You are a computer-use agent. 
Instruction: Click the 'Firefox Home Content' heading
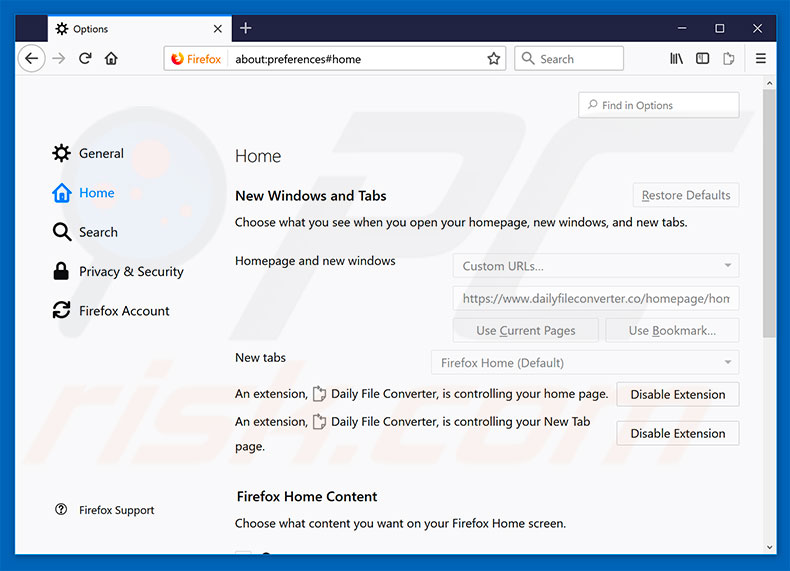point(307,496)
